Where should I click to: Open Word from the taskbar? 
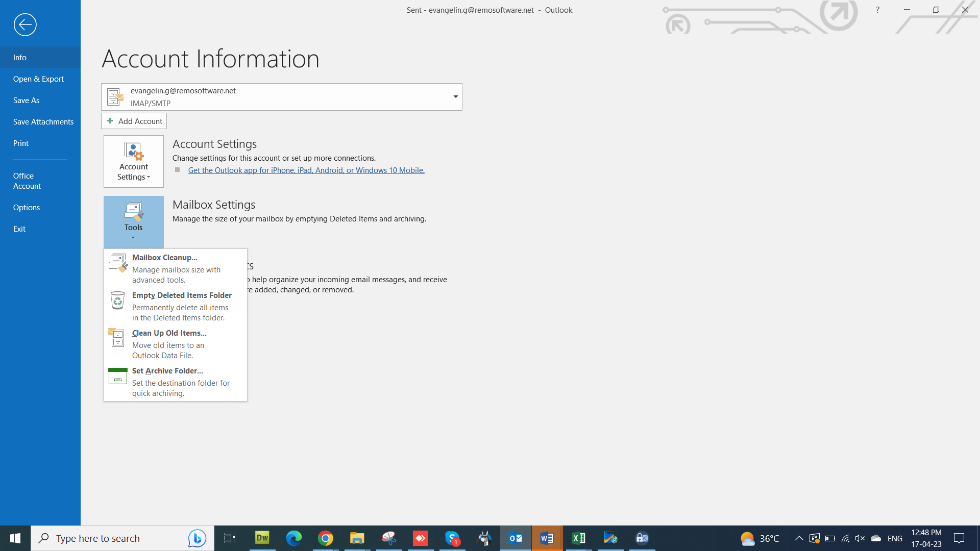(547, 538)
